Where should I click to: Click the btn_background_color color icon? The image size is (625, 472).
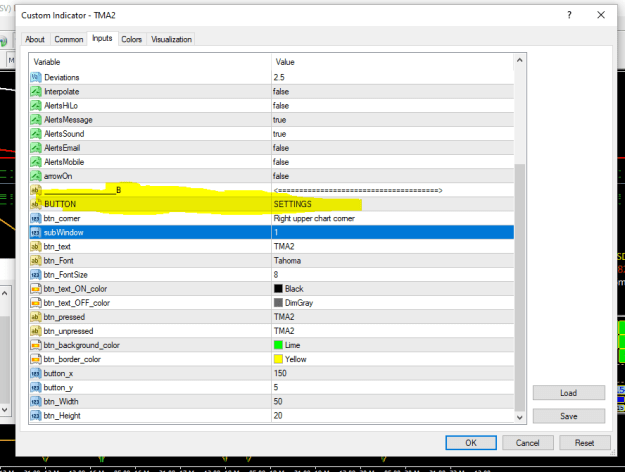(36, 345)
